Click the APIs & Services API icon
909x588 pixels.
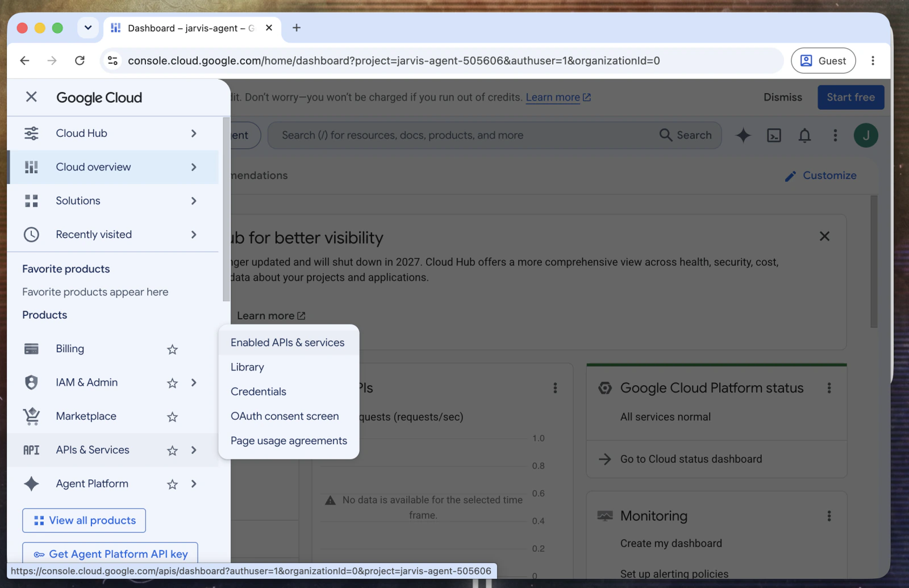coord(31,450)
